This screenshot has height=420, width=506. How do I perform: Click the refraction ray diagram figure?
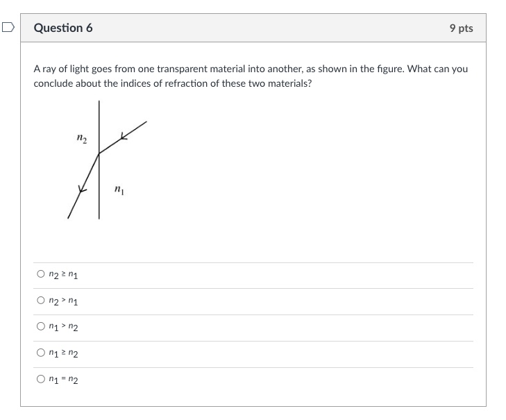point(107,160)
